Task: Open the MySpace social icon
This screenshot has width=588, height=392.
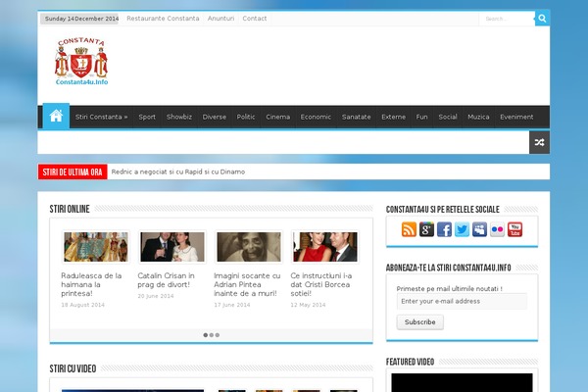Action: pyautogui.click(x=479, y=229)
